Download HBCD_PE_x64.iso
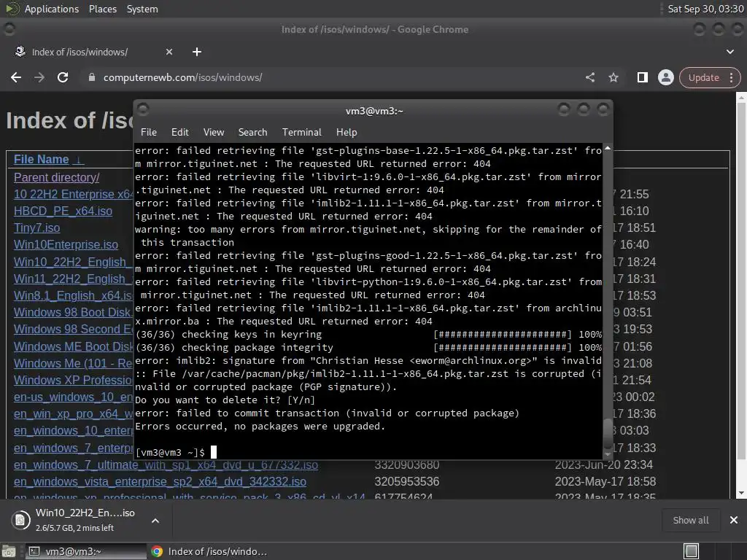 click(63, 211)
